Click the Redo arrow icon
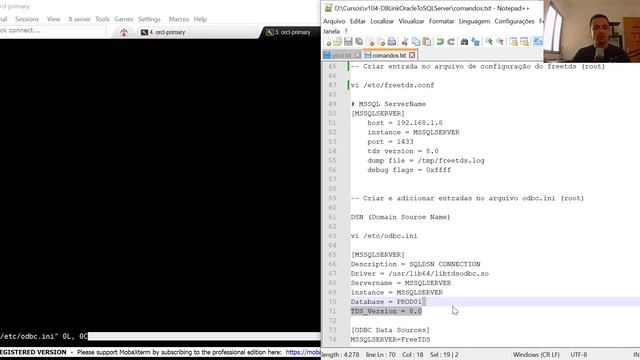640x360 pixels. click(451, 42)
